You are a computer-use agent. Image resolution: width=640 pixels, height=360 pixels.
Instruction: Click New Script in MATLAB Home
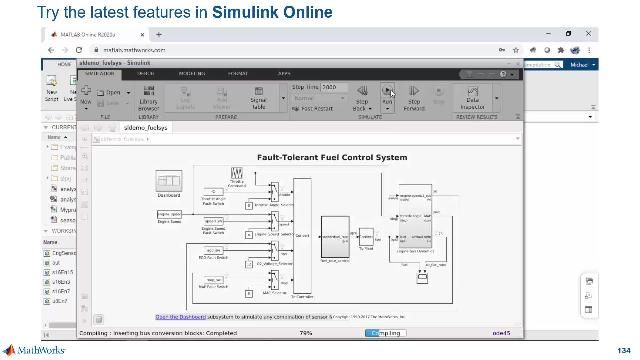[51, 88]
